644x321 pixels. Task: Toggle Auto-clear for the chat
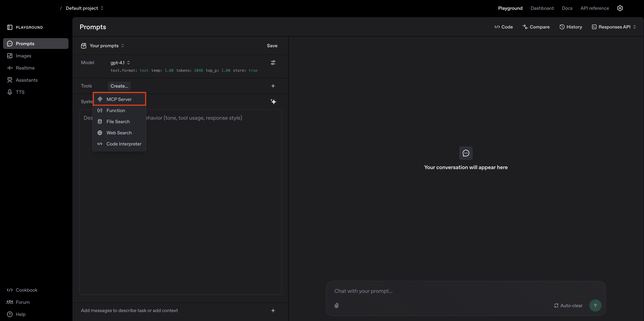tap(568, 305)
